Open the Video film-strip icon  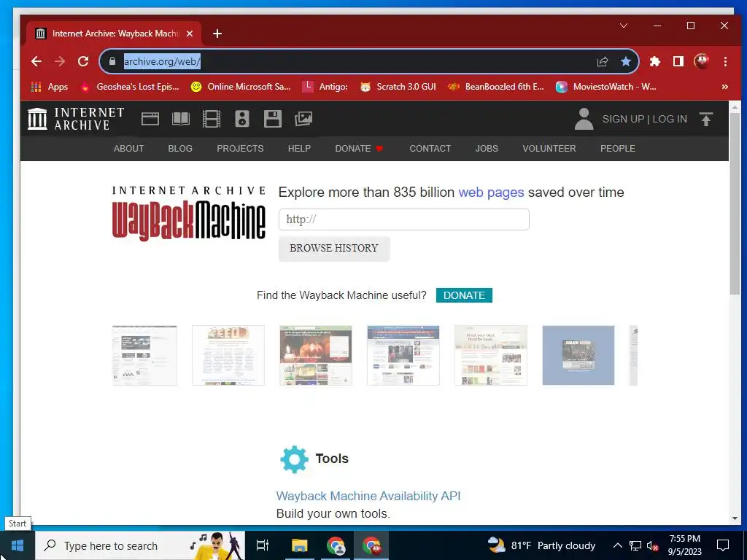[211, 119]
